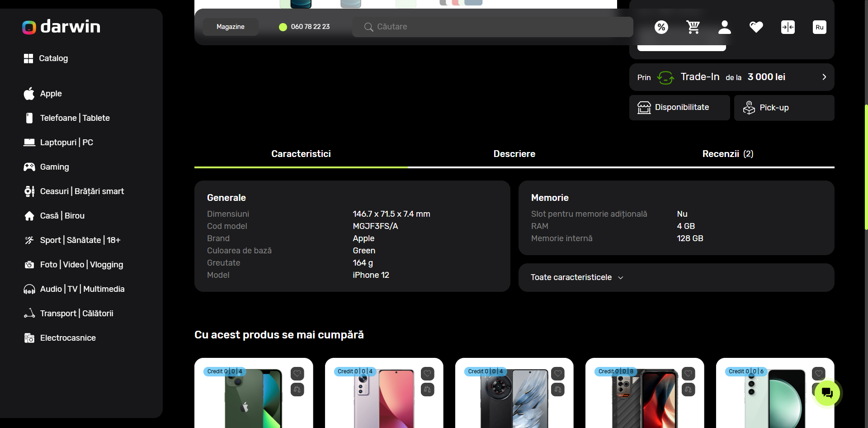
Task: Favorite the rugged red-black phone card
Action: [688, 374]
